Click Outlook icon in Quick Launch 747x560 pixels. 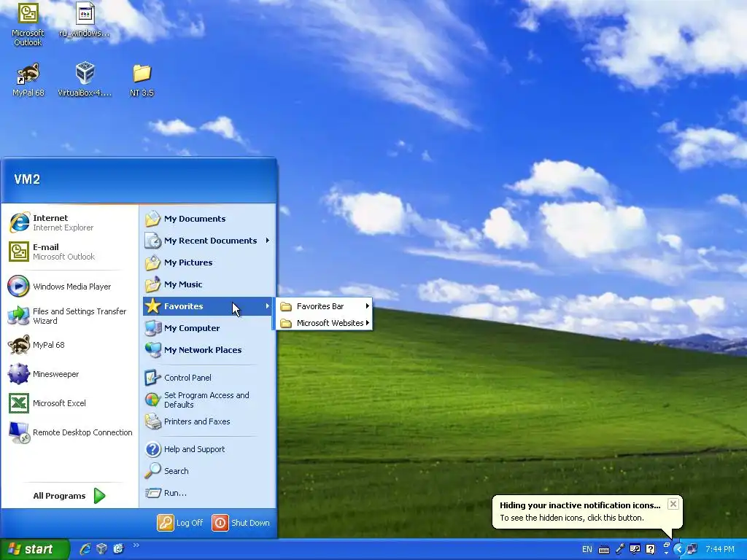click(x=118, y=549)
